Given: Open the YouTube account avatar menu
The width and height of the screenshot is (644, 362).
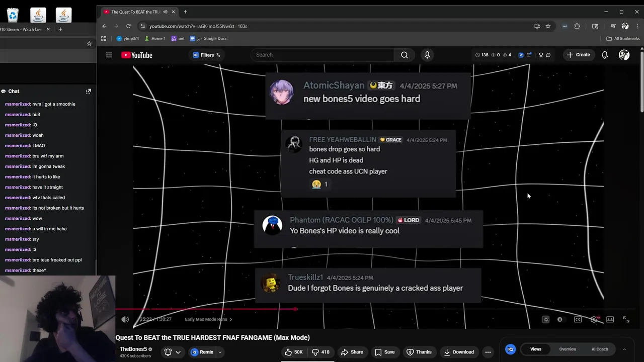Looking at the screenshot, I should click(624, 55).
